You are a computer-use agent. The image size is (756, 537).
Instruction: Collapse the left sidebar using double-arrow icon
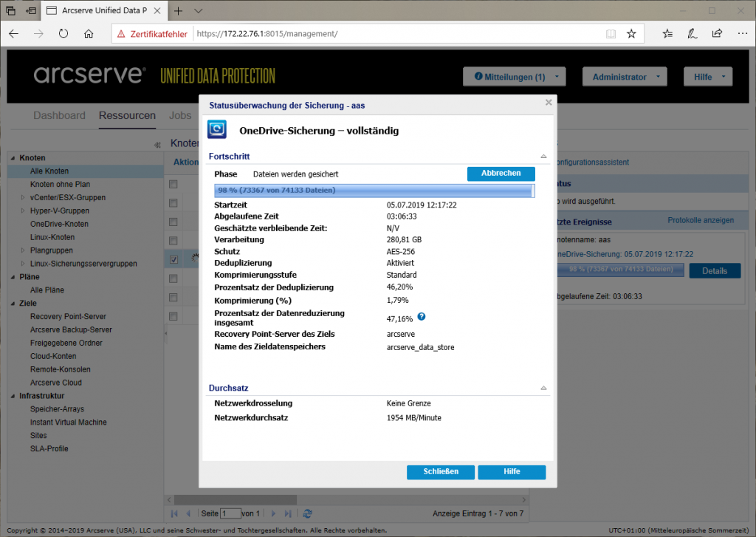pyautogui.click(x=157, y=144)
